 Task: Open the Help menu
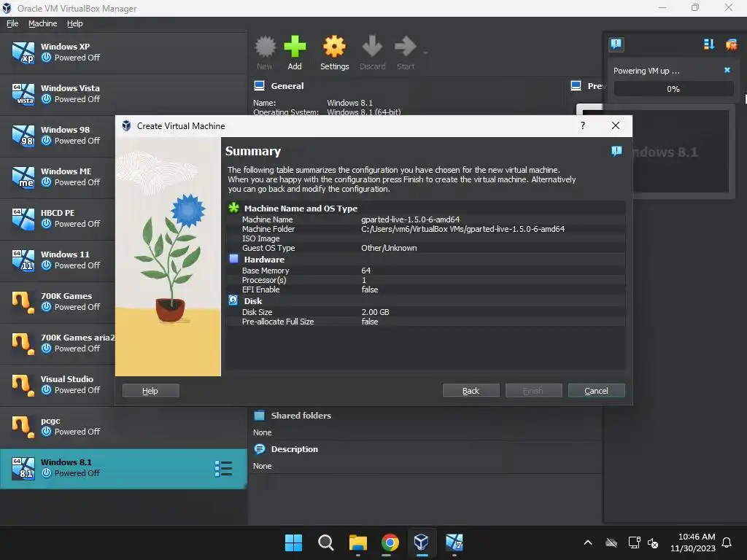(x=75, y=23)
